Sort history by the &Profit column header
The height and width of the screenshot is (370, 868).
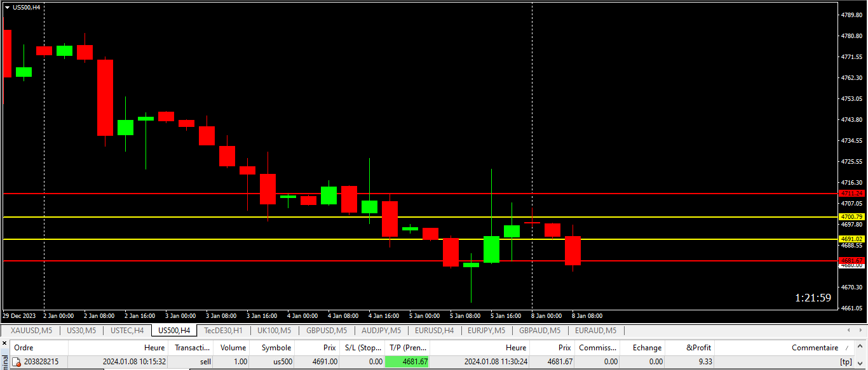tap(698, 348)
